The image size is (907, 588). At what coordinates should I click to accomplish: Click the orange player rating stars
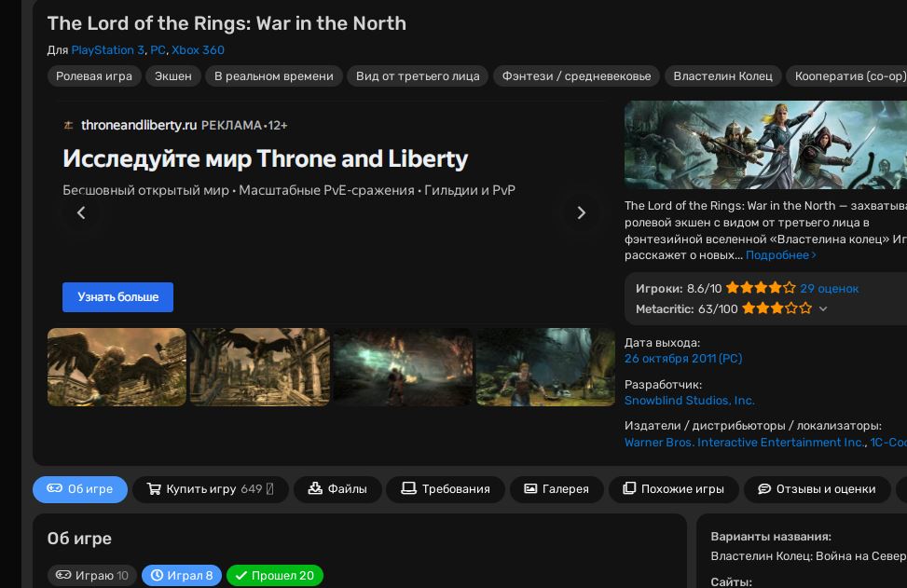tap(761, 288)
